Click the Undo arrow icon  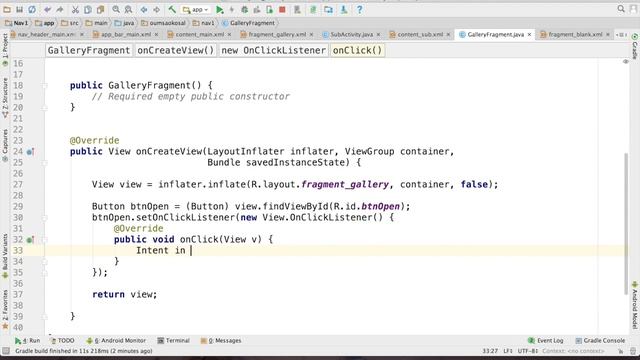coord(47,9)
